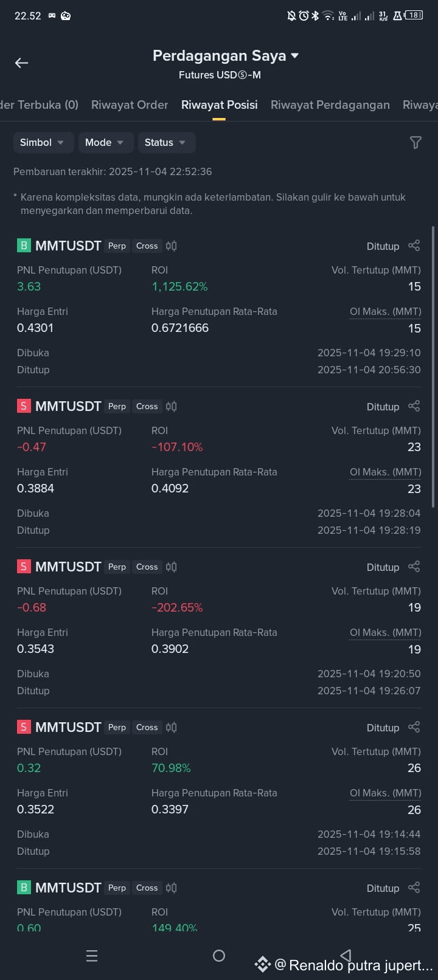Tap the page scrollbar on right edge
The height and width of the screenshot is (980, 438).
pos(433,367)
